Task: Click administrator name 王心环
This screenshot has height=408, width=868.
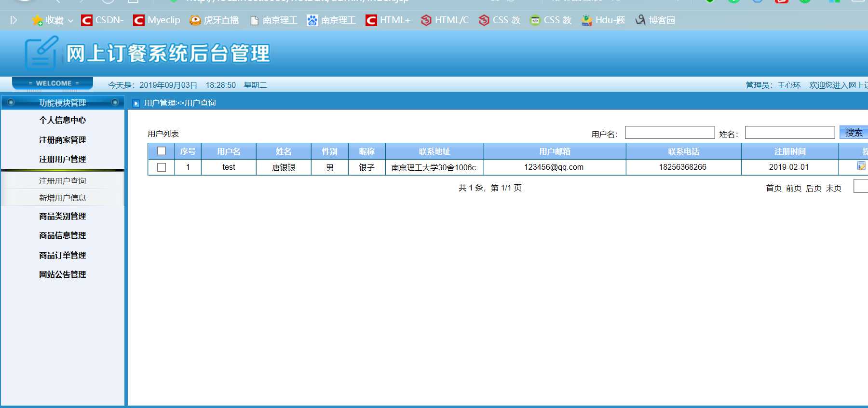Action: coord(789,85)
